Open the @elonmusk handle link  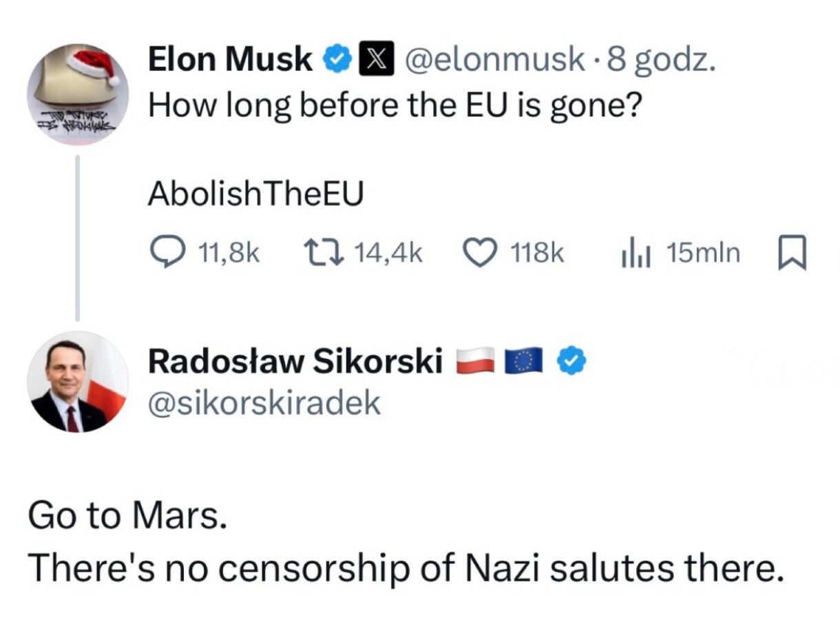click(x=493, y=61)
